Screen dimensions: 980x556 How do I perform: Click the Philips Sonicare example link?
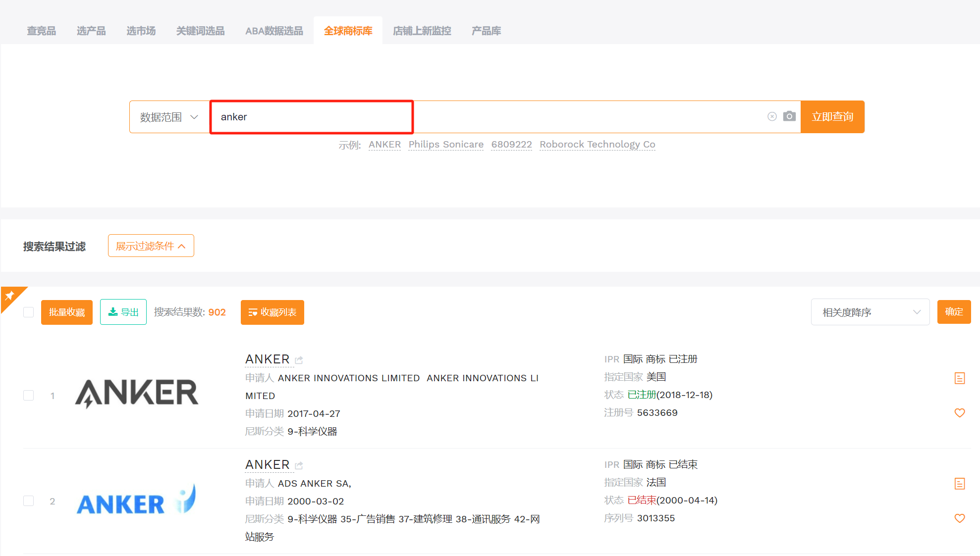[x=446, y=145]
